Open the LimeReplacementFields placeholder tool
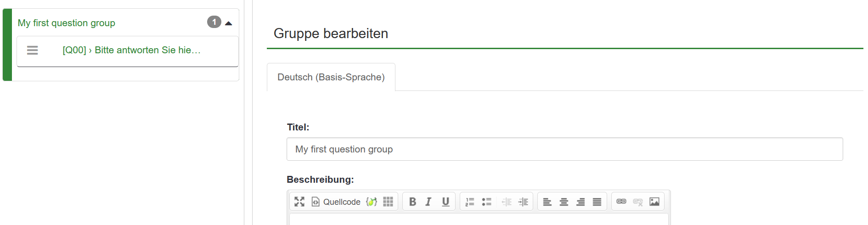Viewport: 868px width, 225px height. click(372, 202)
